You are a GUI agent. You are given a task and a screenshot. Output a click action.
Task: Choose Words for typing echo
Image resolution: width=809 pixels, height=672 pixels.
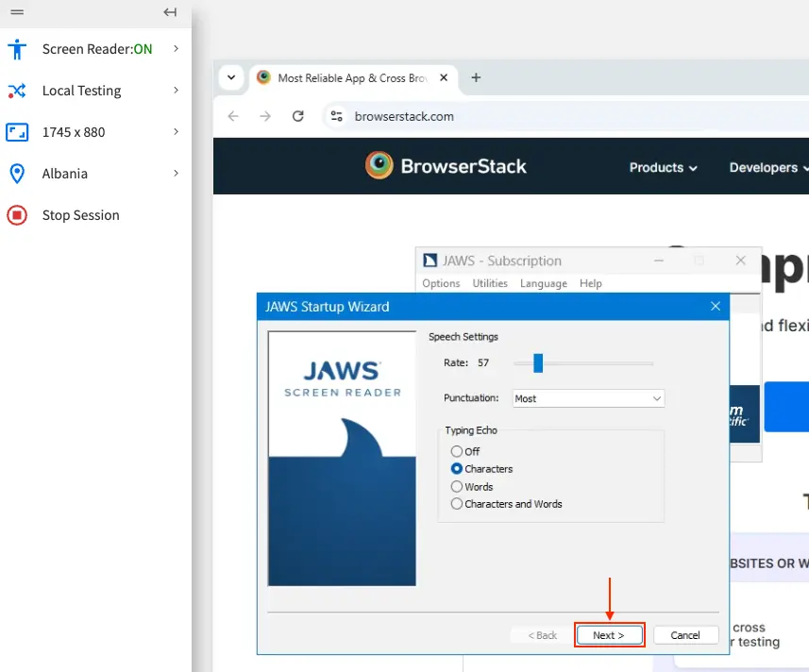[456, 486]
